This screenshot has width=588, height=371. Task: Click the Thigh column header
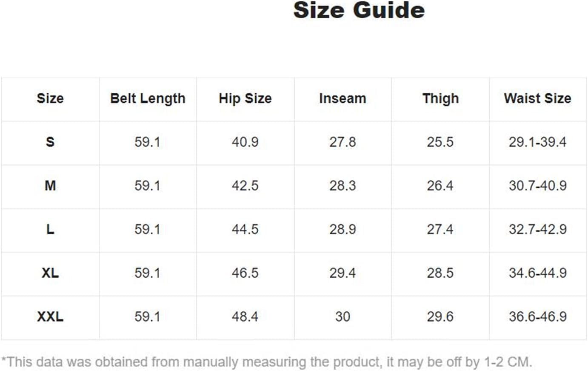point(440,98)
